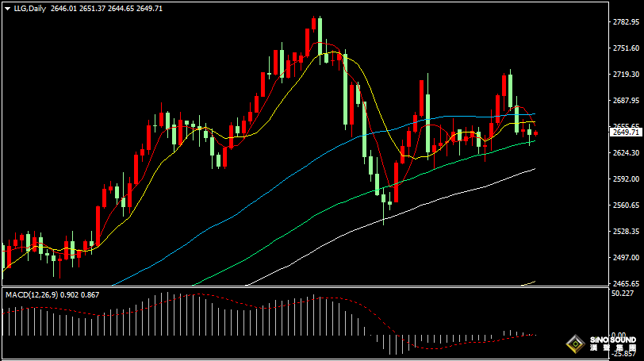
Task: Select the MACD(12,26,9) indicator label
Action: 32,295
